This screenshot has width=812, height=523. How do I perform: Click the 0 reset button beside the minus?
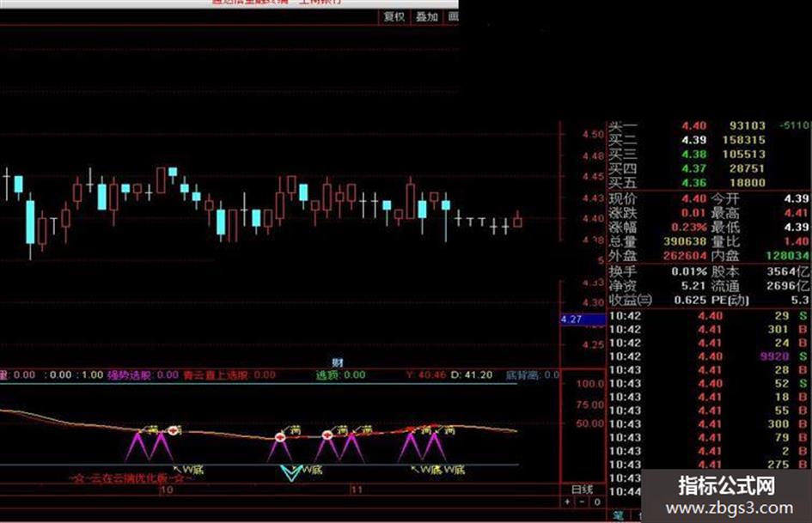pos(596,502)
